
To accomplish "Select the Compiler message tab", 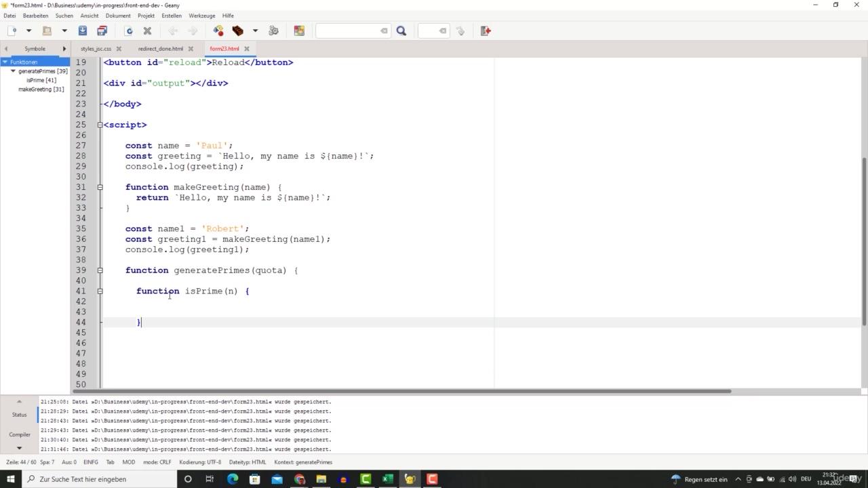I will pyautogui.click(x=19, y=434).
